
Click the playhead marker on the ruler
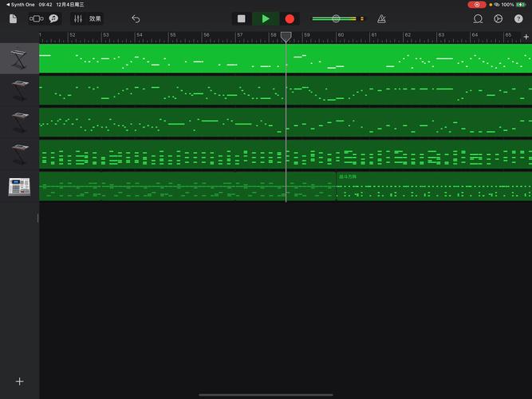pos(286,36)
